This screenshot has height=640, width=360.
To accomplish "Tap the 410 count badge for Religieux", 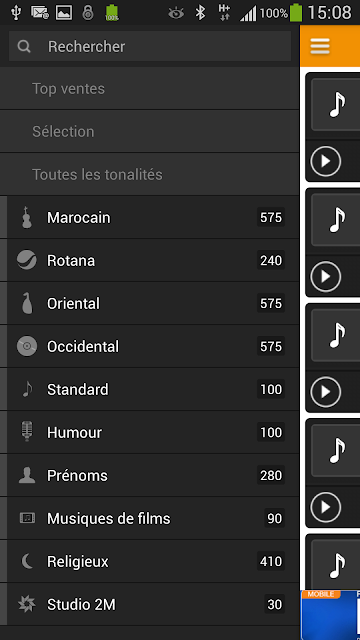I will 271,561.
